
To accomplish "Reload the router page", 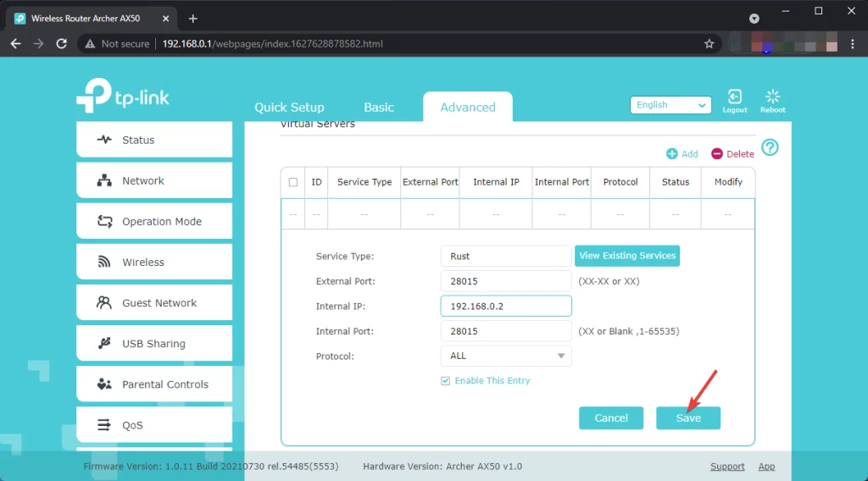I will pos(61,44).
